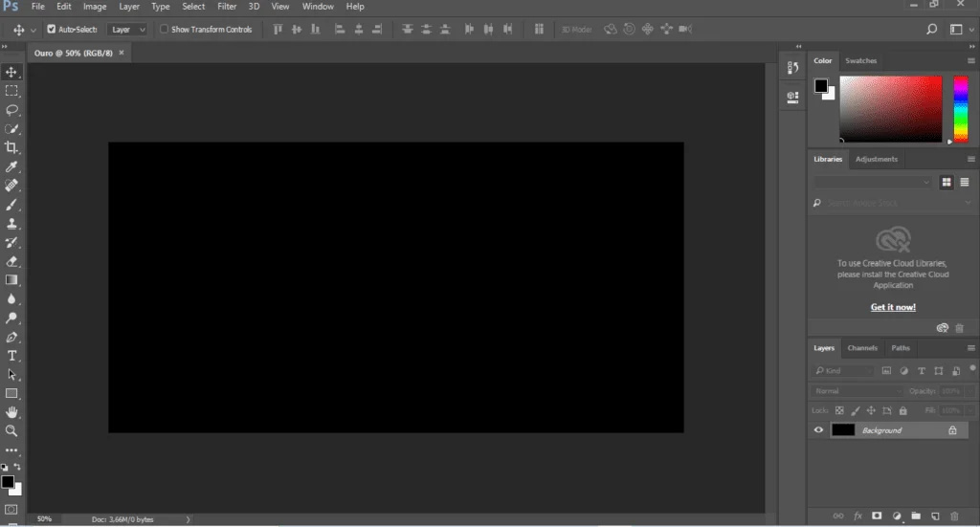The height and width of the screenshot is (527, 980).
Task: Open the File menu
Action: point(38,7)
